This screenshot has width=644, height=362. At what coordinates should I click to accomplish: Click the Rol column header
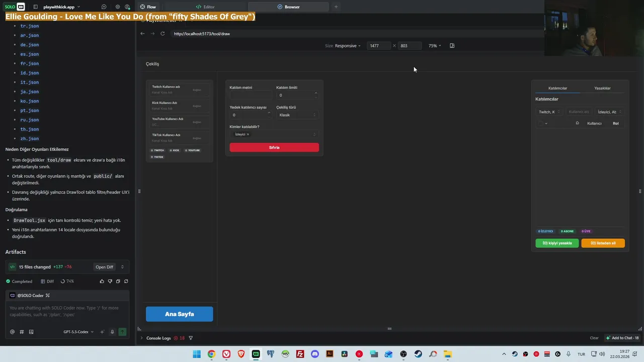pyautogui.click(x=615, y=123)
